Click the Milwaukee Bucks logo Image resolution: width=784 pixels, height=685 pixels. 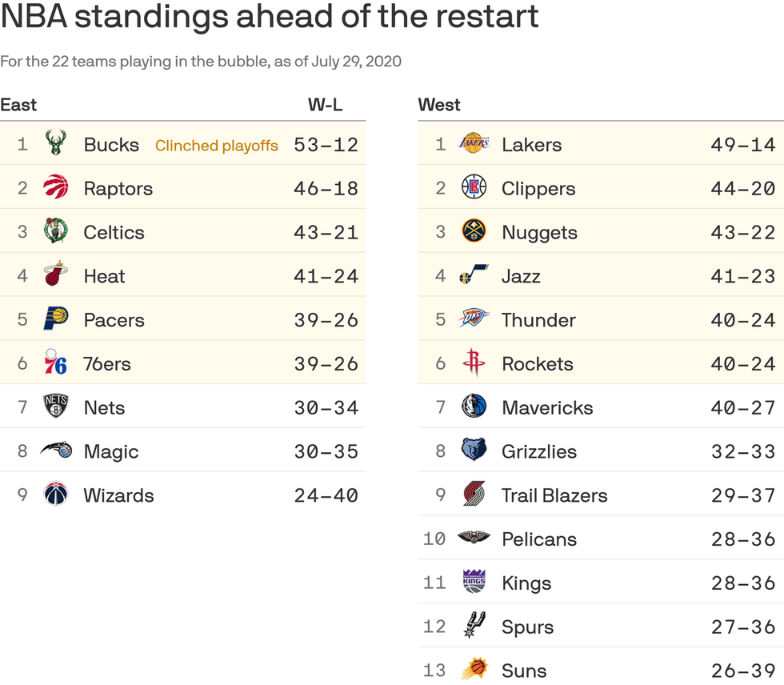55,144
